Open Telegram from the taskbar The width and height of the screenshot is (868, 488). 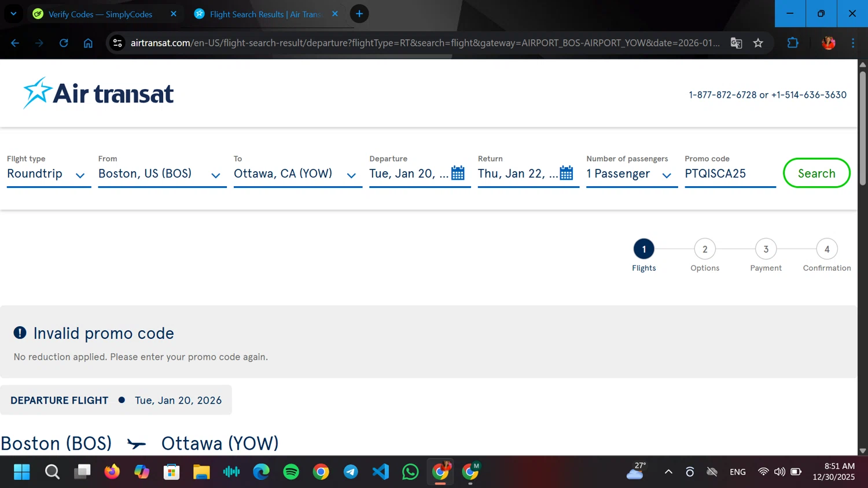(351, 472)
